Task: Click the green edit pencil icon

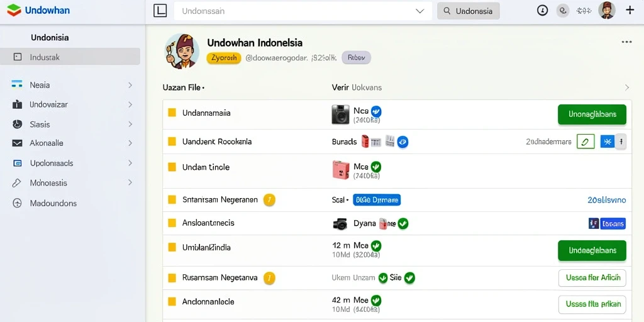Action: tap(586, 142)
